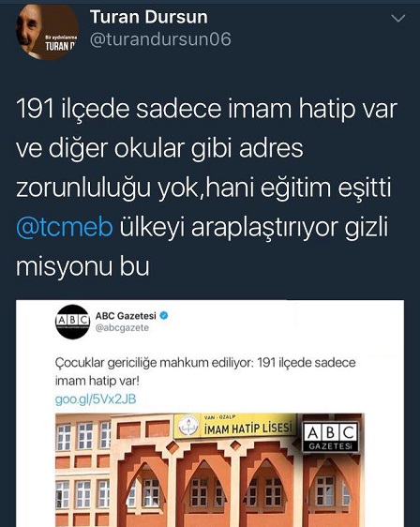Image resolution: width=420 pixels, height=527 pixels.
Task: Open the ABC Gazetesi account name
Action: click(126, 316)
